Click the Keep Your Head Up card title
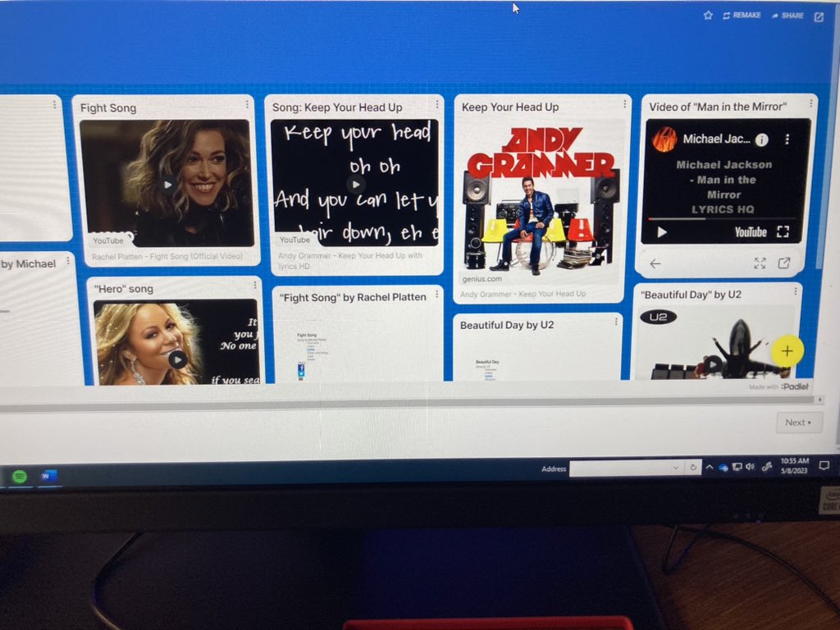 pyautogui.click(x=510, y=107)
